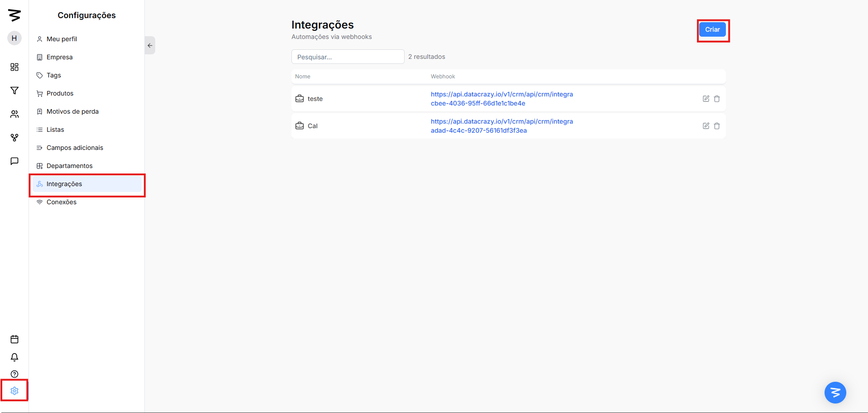Open Tags settings

87,75
